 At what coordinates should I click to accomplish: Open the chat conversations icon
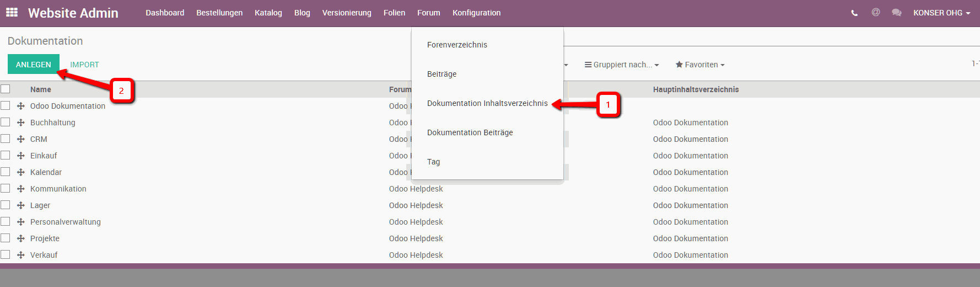point(897,13)
